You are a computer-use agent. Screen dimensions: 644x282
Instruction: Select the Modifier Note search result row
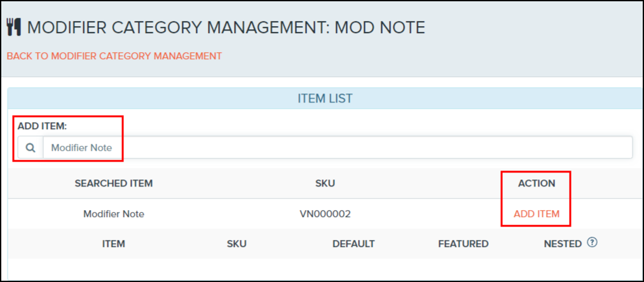pos(325,214)
